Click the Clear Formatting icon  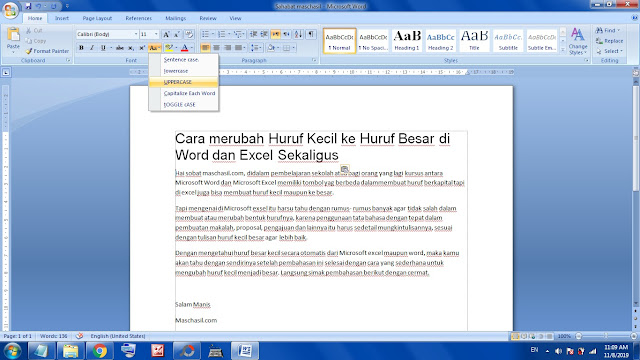coord(189,34)
